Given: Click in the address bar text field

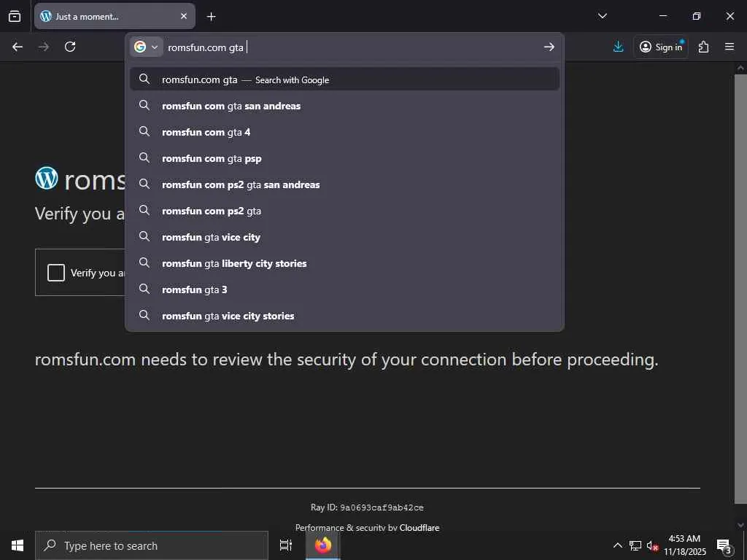Looking at the screenshot, I should pos(350,47).
